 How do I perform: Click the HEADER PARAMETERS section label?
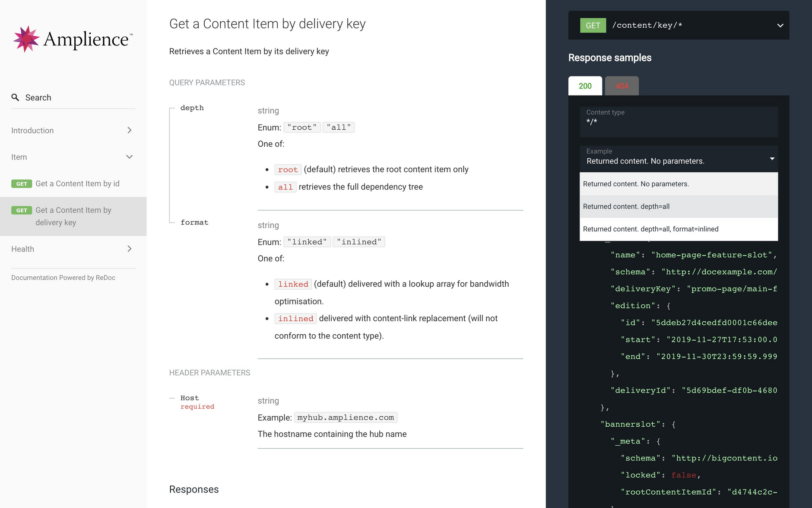pos(209,373)
